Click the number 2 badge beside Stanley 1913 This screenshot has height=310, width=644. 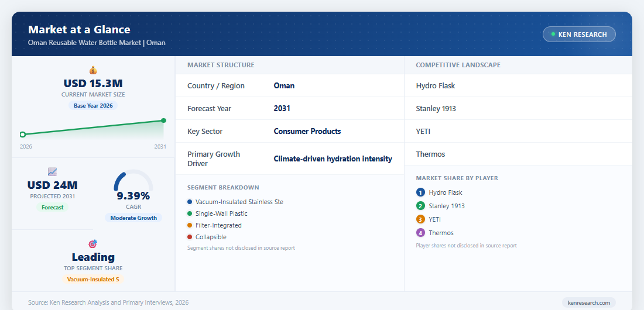(420, 206)
